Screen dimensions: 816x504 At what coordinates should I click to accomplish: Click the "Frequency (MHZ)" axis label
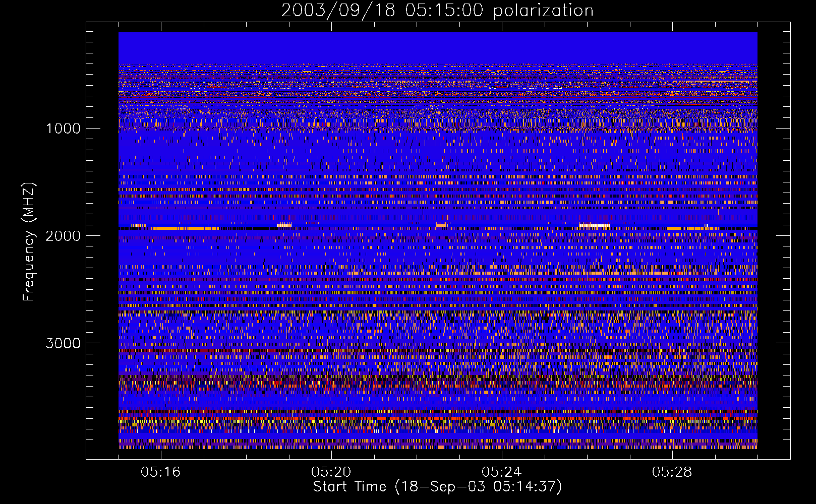(29, 242)
